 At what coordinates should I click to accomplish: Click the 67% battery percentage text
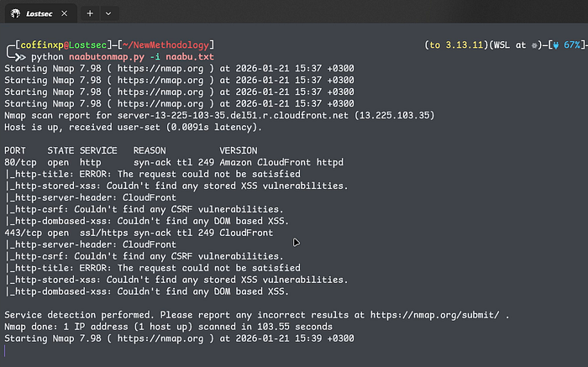click(x=571, y=45)
